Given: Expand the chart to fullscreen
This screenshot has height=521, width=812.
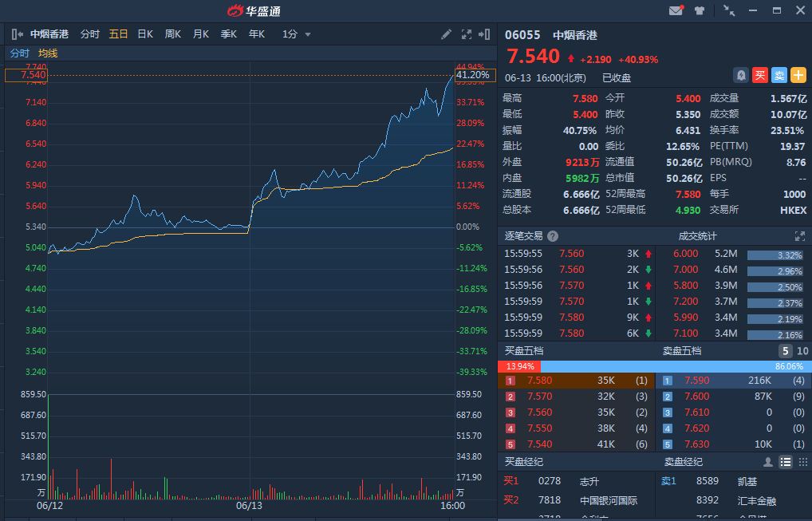Looking at the screenshot, I should pyautogui.click(x=466, y=34).
